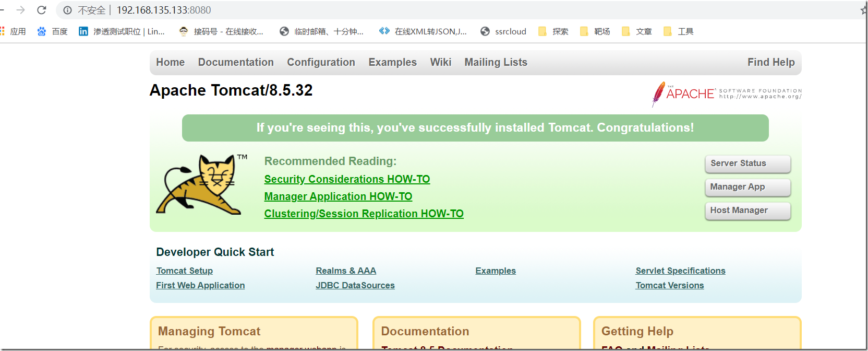868x351 pixels.
Task: Open the Examples nav item in top bar
Action: click(392, 62)
